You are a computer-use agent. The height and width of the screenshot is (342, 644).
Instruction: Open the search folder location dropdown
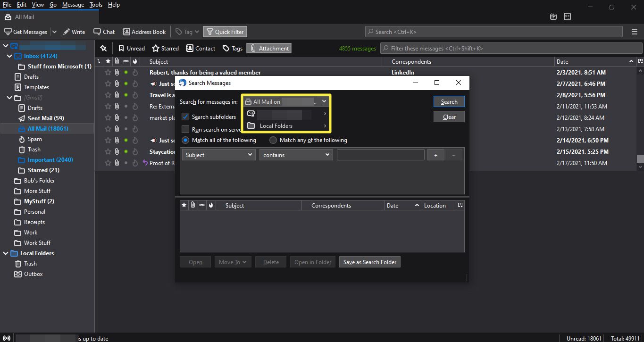click(286, 101)
